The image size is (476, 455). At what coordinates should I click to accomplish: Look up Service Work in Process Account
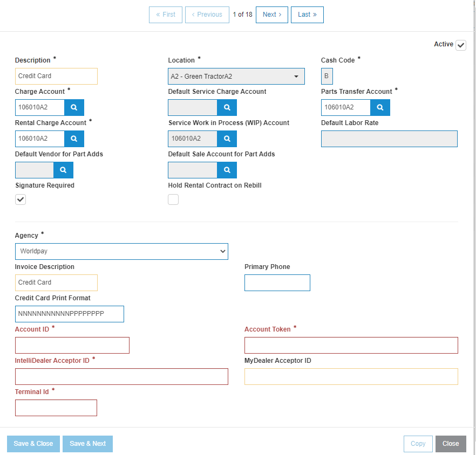pos(227,139)
